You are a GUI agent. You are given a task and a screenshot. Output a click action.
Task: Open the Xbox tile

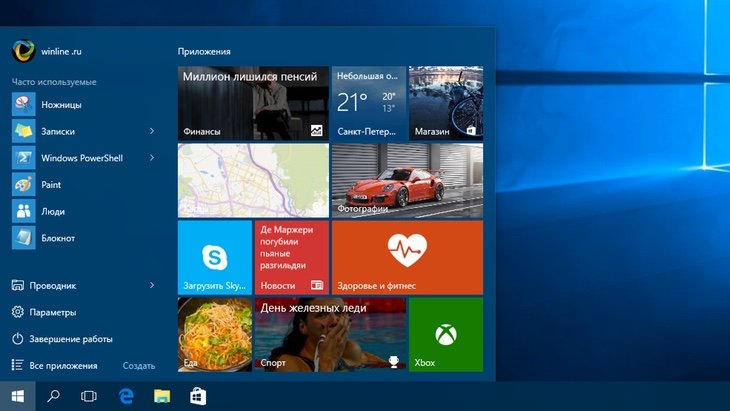point(446,335)
